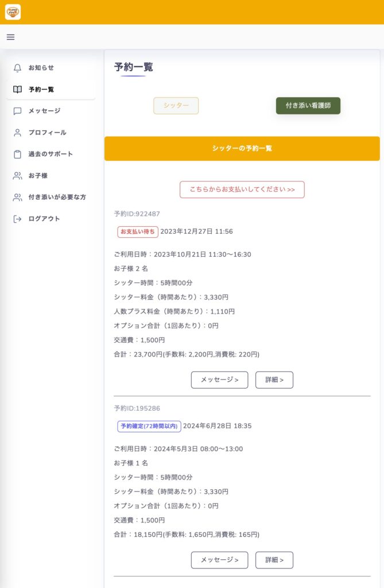
Task: Click the clipboard 過去のサポート icon
Action: tap(17, 154)
